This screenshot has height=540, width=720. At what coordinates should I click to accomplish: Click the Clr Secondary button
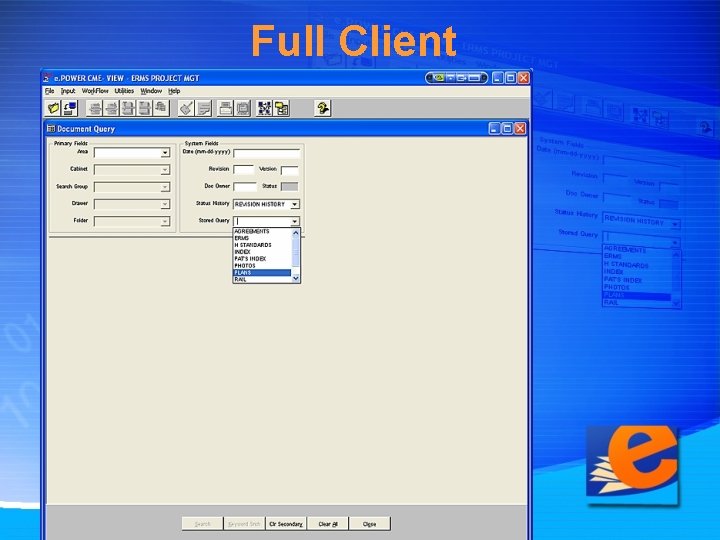click(x=286, y=524)
